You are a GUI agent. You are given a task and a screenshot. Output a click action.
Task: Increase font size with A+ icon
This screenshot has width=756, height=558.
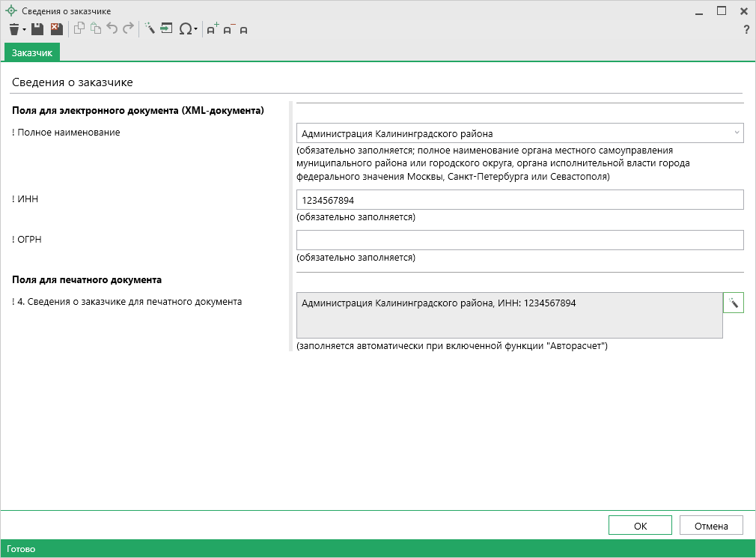coord(213,29)
